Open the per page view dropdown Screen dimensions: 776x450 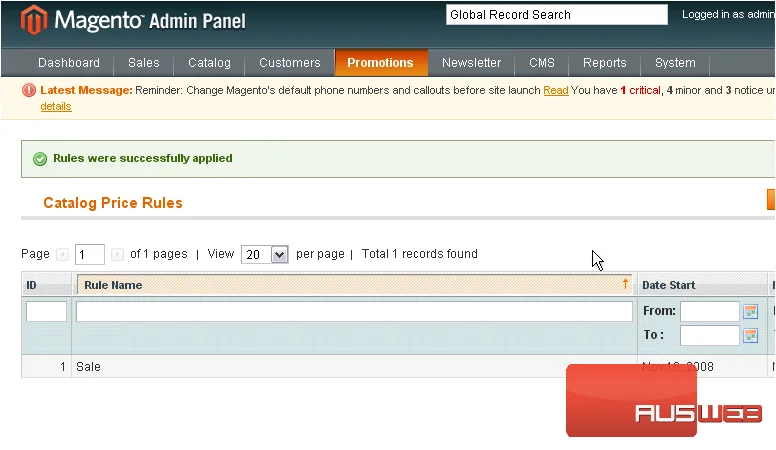pos(265,254)
